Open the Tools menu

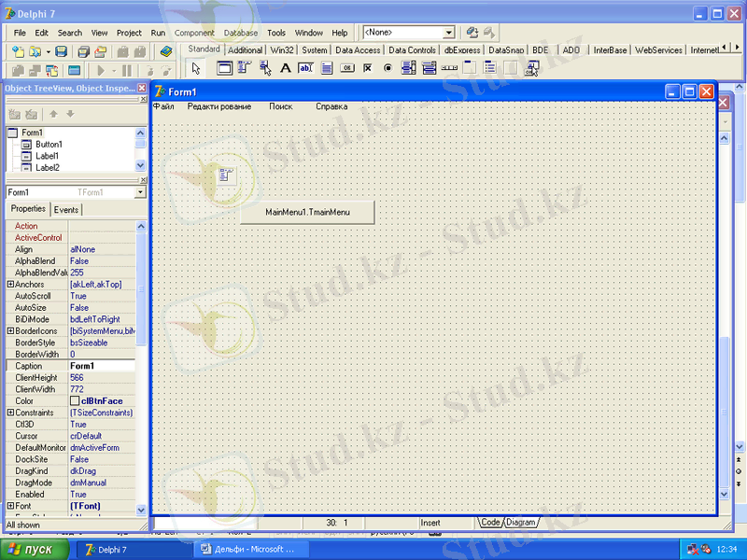[276, 33]
